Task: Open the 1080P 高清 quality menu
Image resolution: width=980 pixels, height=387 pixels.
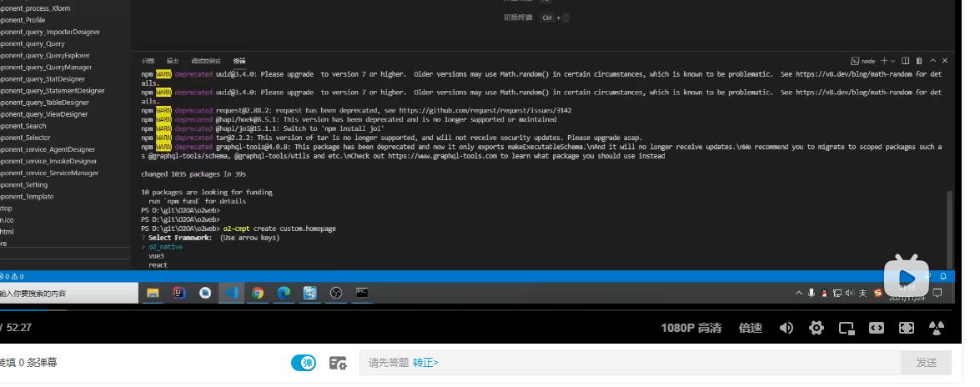Action: point(691,328)
